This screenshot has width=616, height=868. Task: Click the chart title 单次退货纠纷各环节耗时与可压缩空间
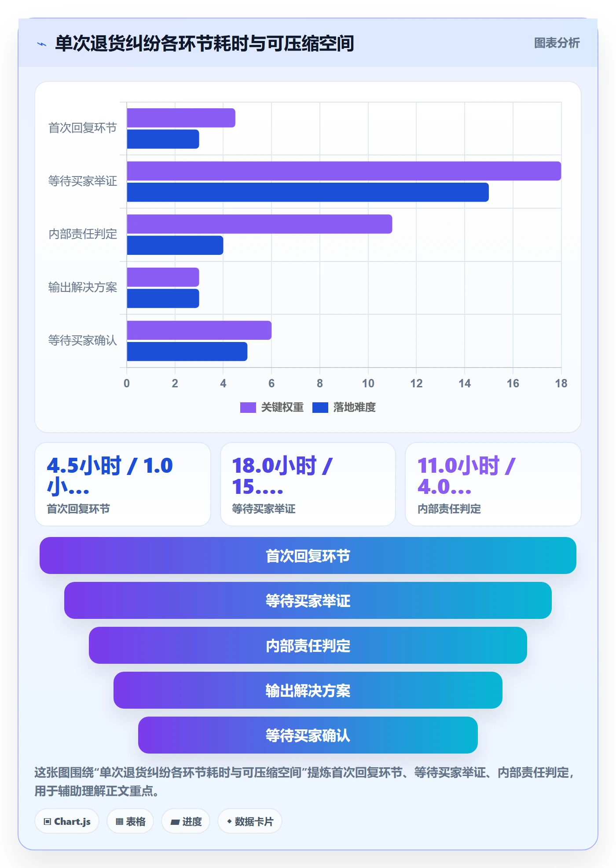click(x=205, y=44)
